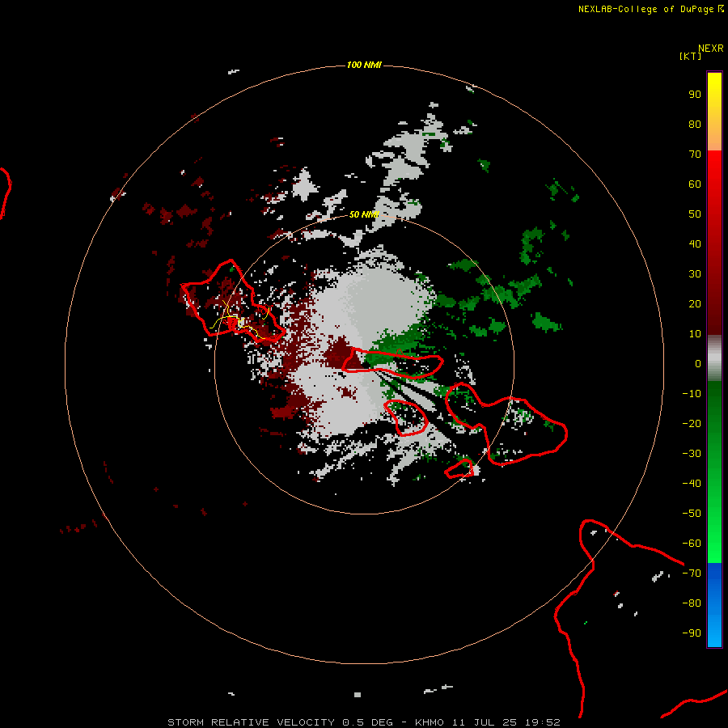Click the -70 value on the velocity scale
The height and width of the screenshot is (728, 728).
[x=692, y=574]
